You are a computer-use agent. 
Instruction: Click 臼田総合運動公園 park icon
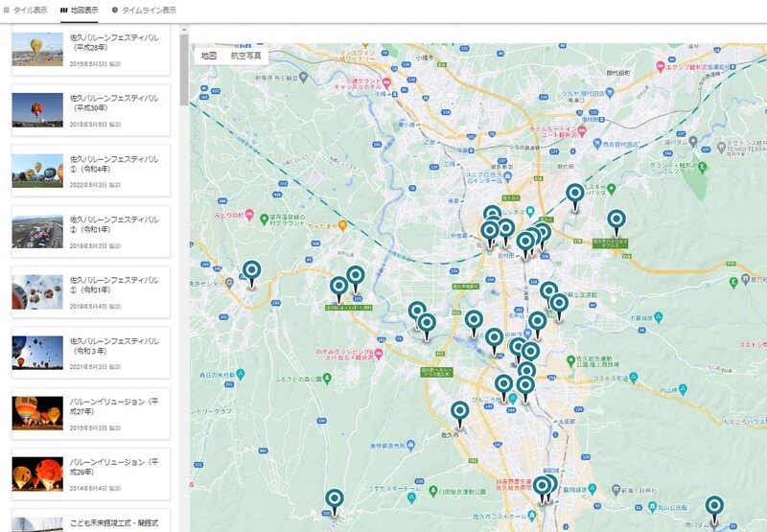[x=433, y=491]
